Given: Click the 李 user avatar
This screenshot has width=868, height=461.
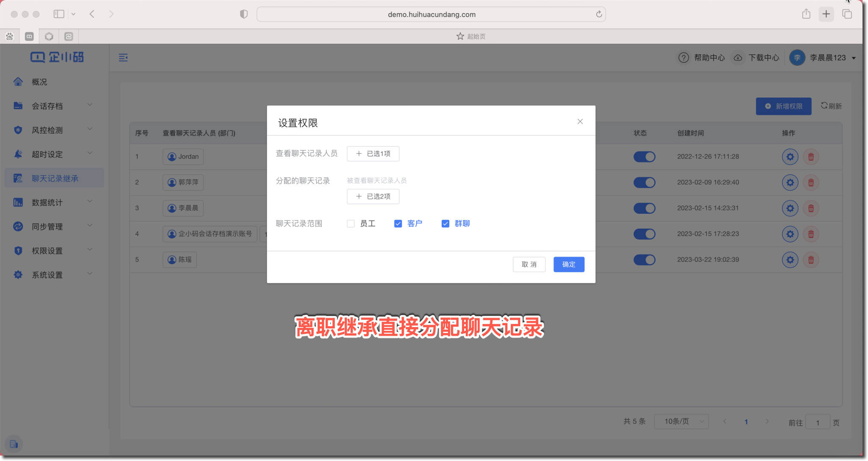Looking at the screenshot, I should (797, 58).
